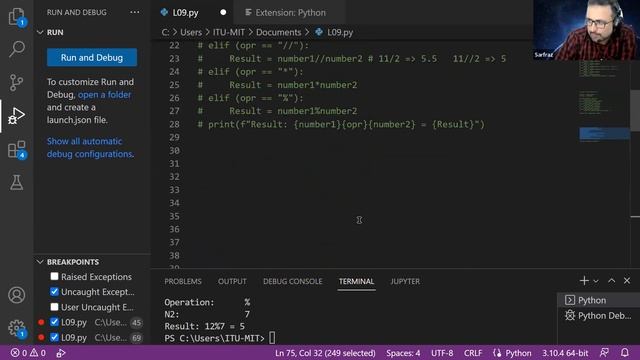Click the L09.py file icon in breadcrumb

pyautogui.click(x=319, y=32)
